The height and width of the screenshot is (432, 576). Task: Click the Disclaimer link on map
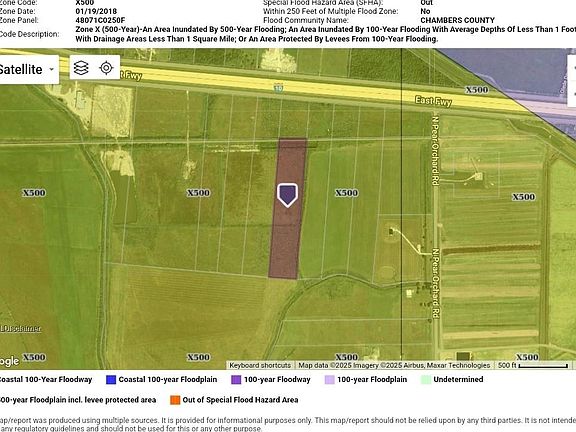pos(21,328)
